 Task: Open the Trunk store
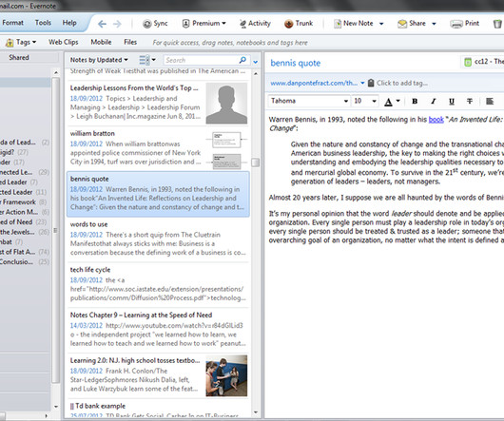point(299,24)
